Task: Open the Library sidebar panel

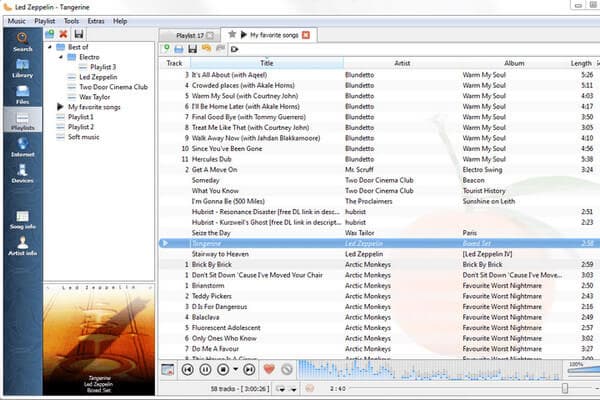Action: coord(23,69)
